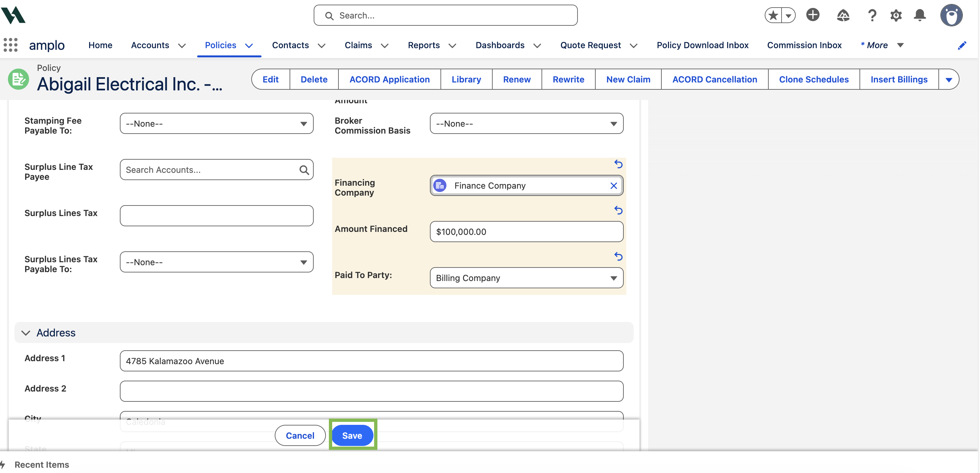
Task: Expand the Quote Request tab menu chevron
Action: coord(633,45)
